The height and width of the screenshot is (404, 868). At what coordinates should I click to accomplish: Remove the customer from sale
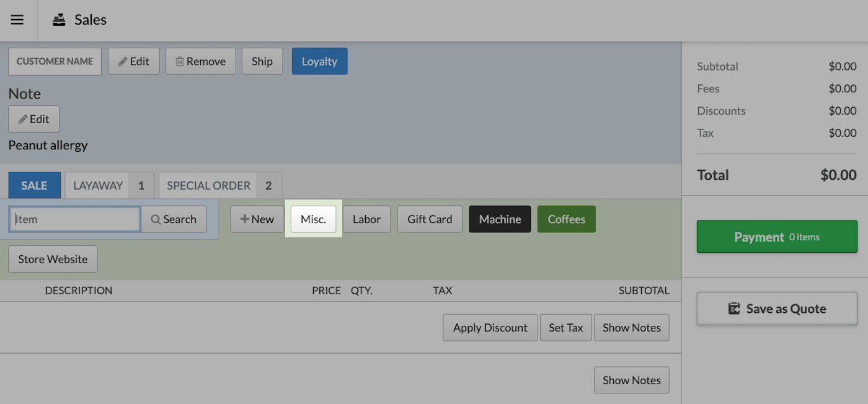coord(200,61)
